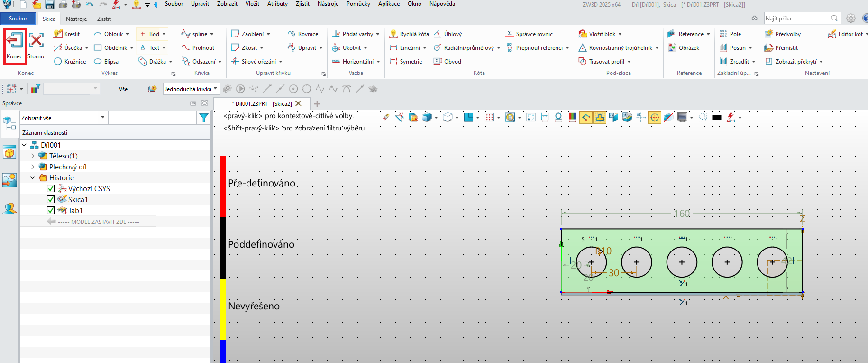Screen dimensions: 868x363
Task: Click the red Pře-definováno color bar
Action: pos(223,186)
